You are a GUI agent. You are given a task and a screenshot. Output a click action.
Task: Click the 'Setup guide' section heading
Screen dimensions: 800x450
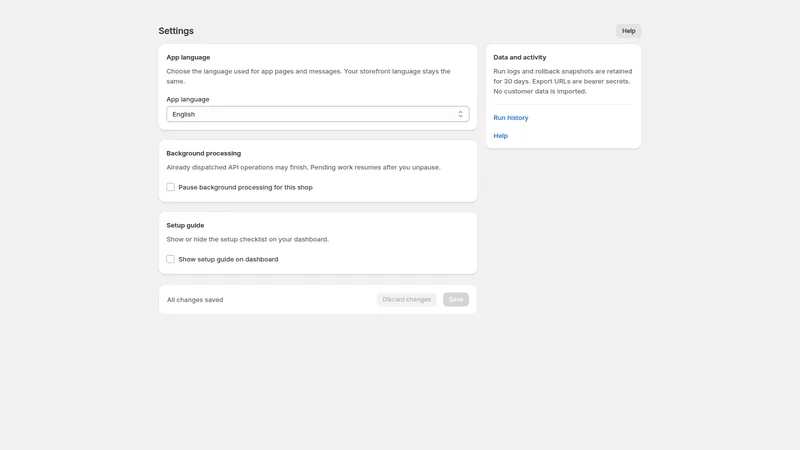tap(185, 225)
